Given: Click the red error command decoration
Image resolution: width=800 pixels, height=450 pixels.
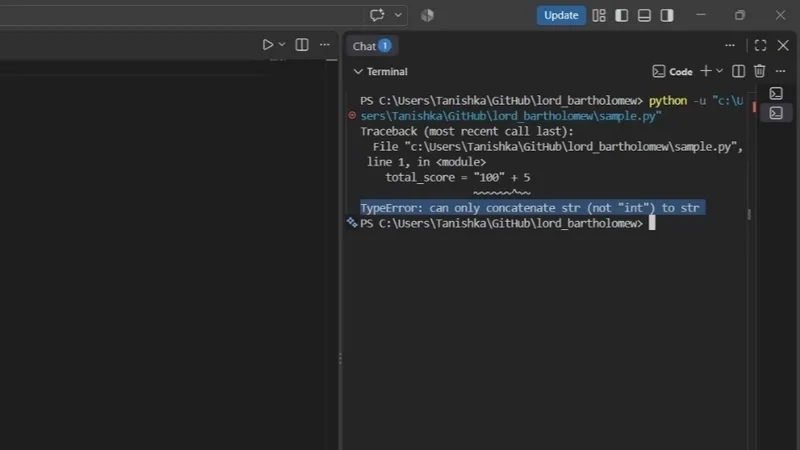Looking at the screenshot, I should pyautogui.click(x=352, y=115).
